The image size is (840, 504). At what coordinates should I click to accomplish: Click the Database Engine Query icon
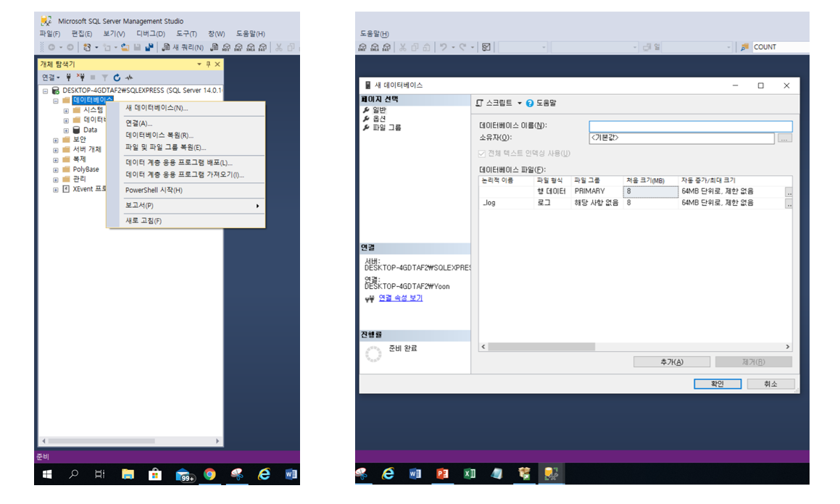click(214, 47)
